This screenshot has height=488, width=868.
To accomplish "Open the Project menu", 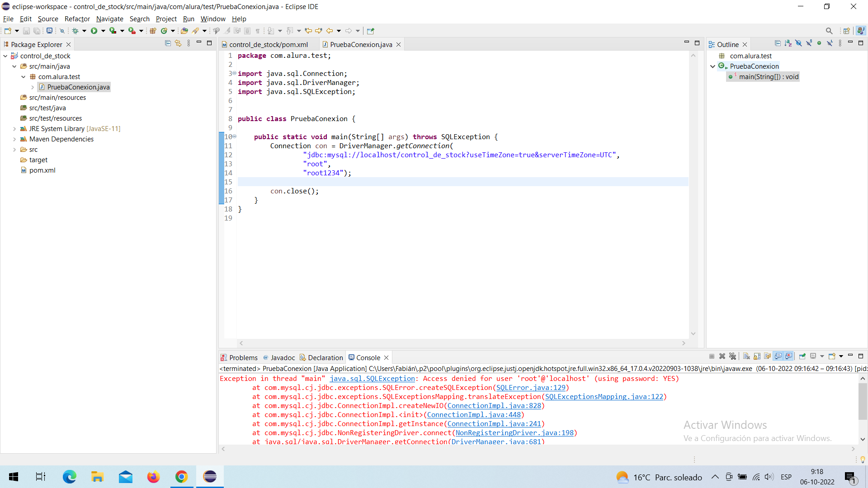I will click(166, 19).
